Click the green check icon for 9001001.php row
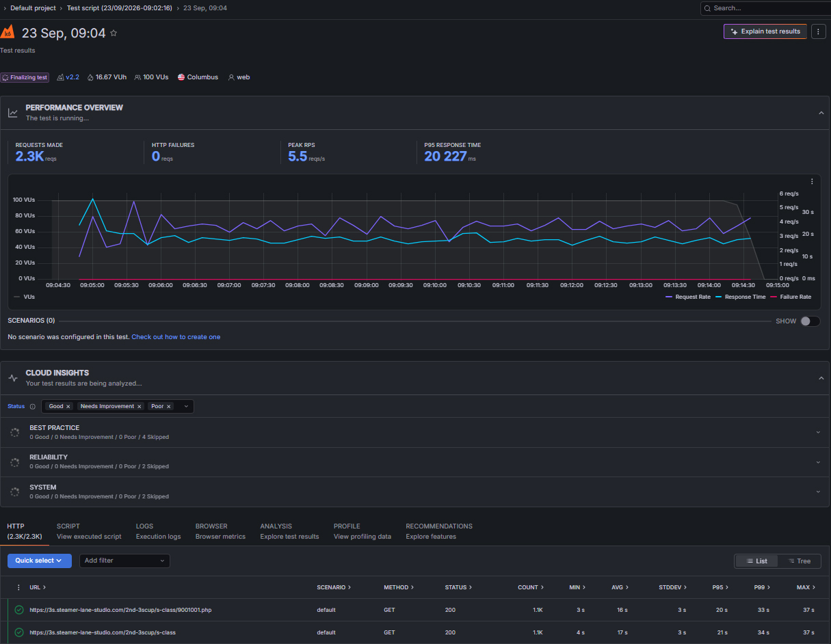 (19, 610)
